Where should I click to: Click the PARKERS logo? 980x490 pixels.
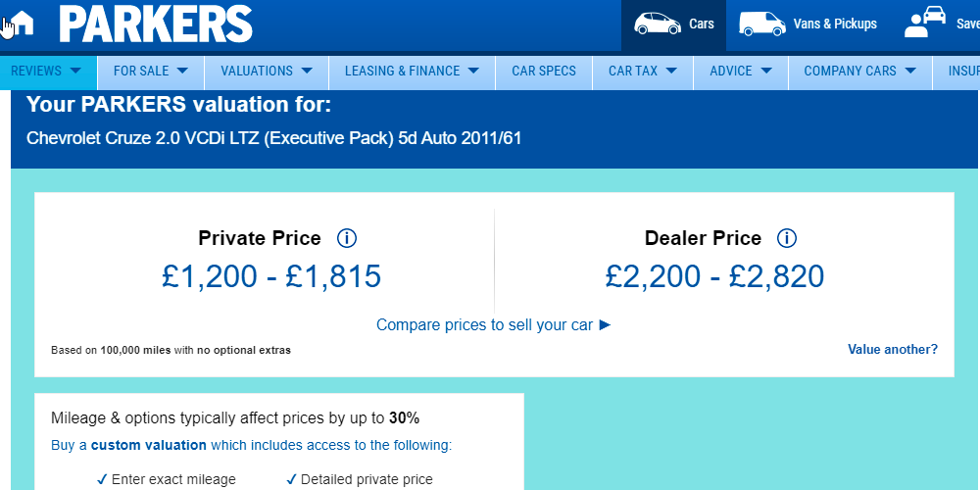155,24
